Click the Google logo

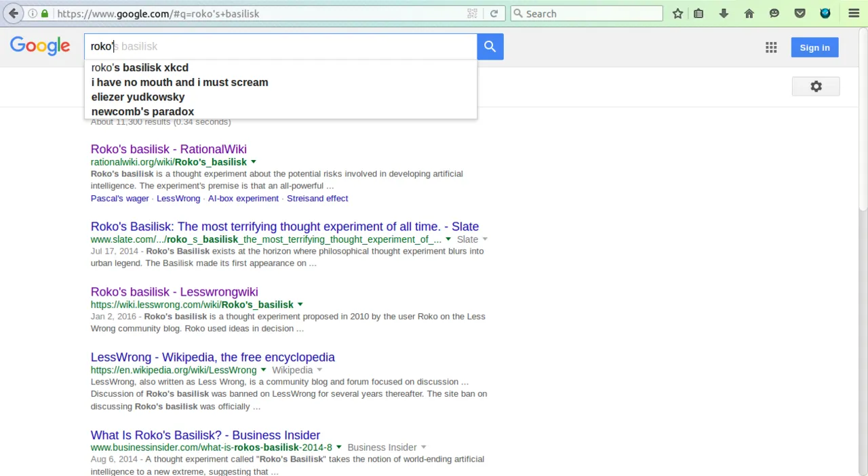40,46
